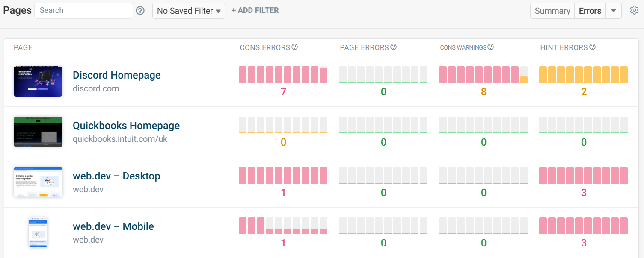The width and height of the screenshot is (644, 258).
Task: Open help for the Page Errors column
Action: 394,47
